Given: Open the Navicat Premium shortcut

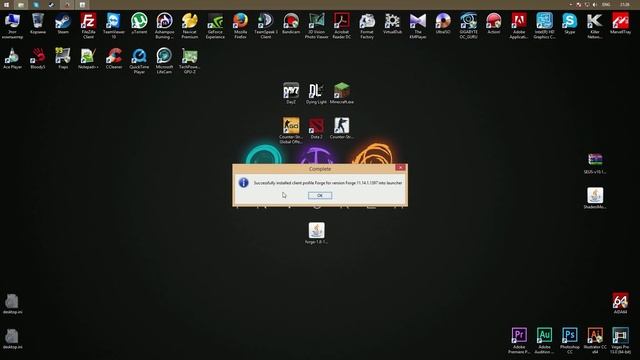Looking at the screenshot, I should [189, 26].
